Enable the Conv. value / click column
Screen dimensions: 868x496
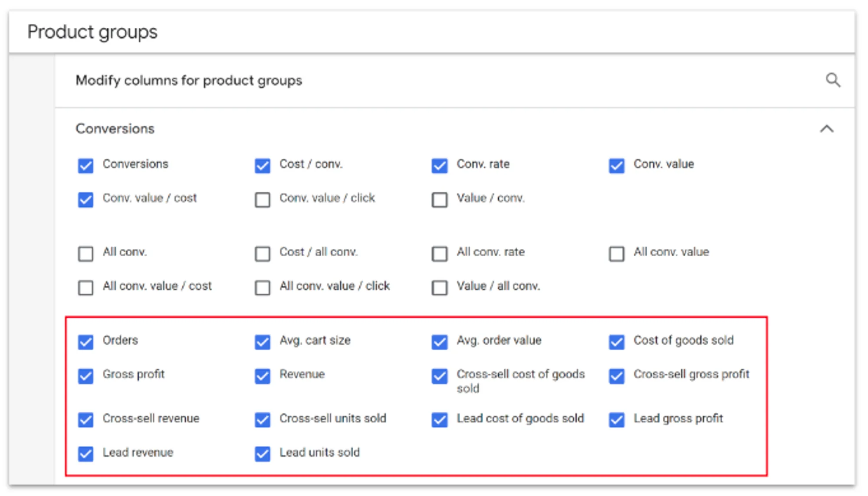tap(263, 200)
